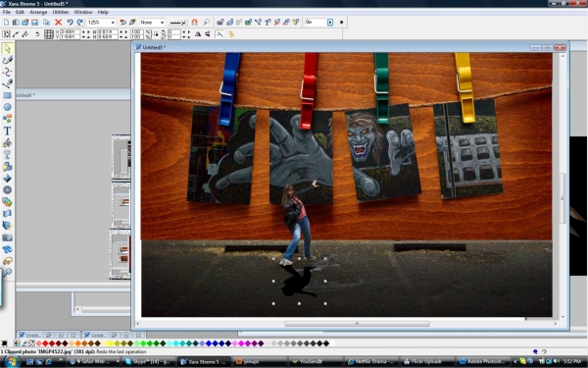588x368 pixels.
Task: Select the Transparency wine glass tool
Action: [7, 154]
